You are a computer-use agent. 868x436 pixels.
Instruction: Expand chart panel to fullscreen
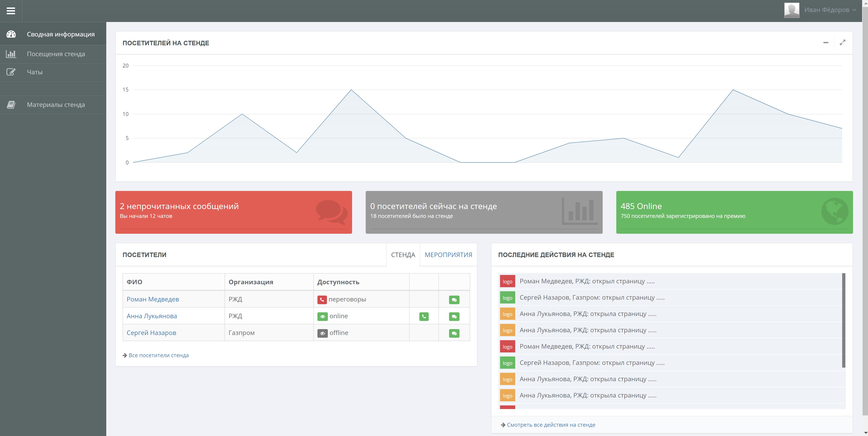tap(842, 42)
